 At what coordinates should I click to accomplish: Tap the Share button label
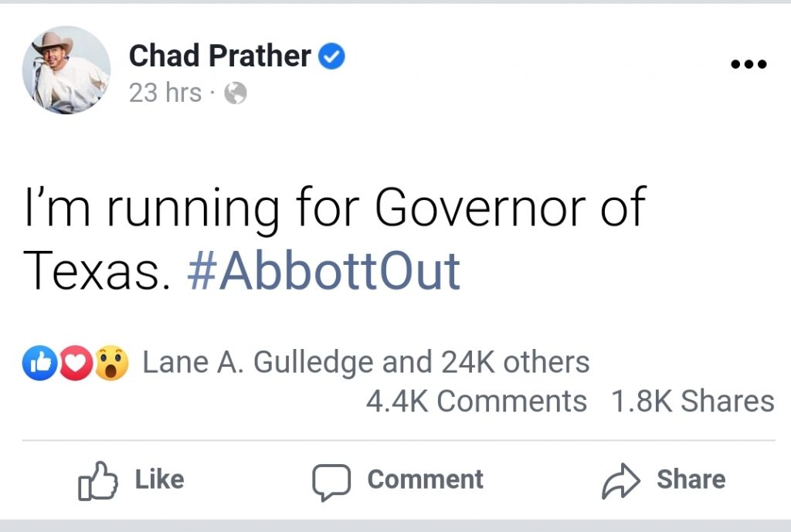tap(691, 479)
